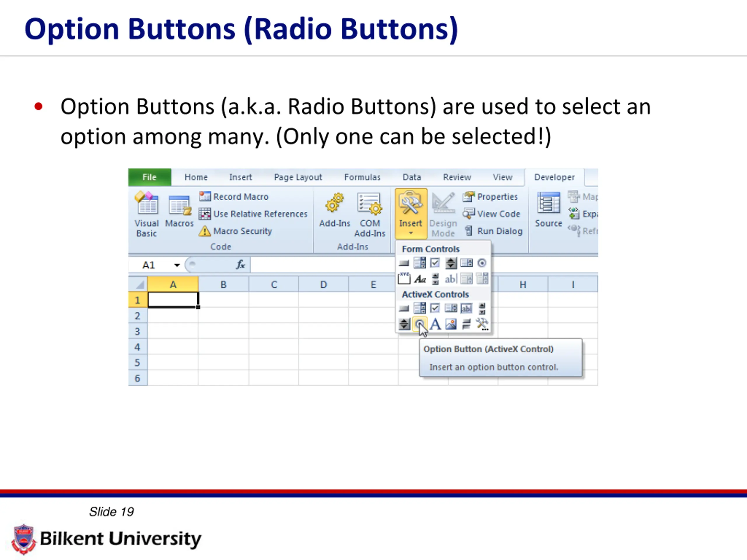Select the Form Controls Button icon
The image size is (747, 560).
coord(404,263)
